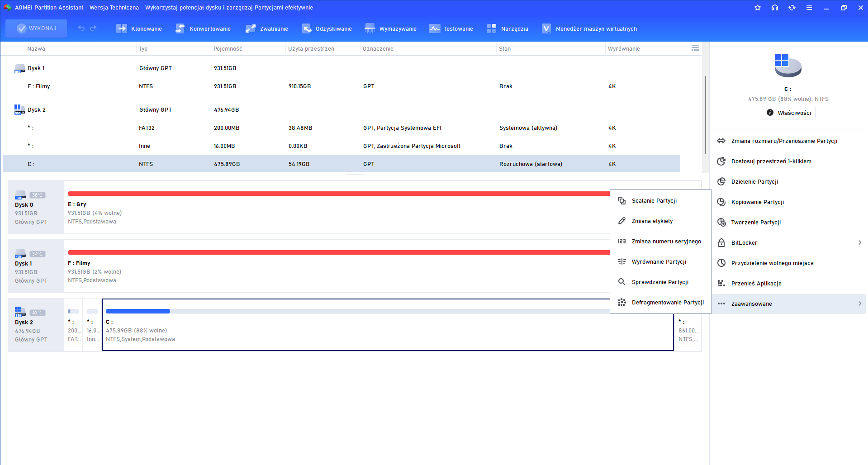Select the Dysk 2 disk header tile
The height and width of the screenshot is (465, 868).
pyautogui.click(x=36, y=325)
